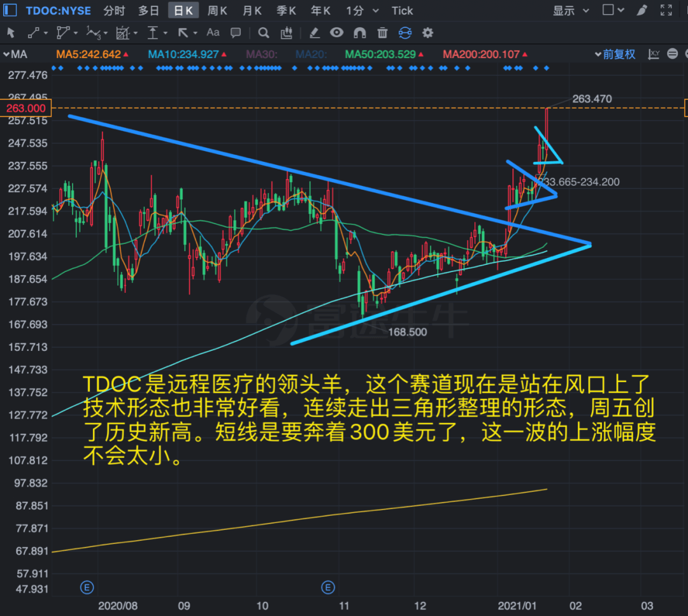Open polygon tool options arrow

click(x=76, y=33)
